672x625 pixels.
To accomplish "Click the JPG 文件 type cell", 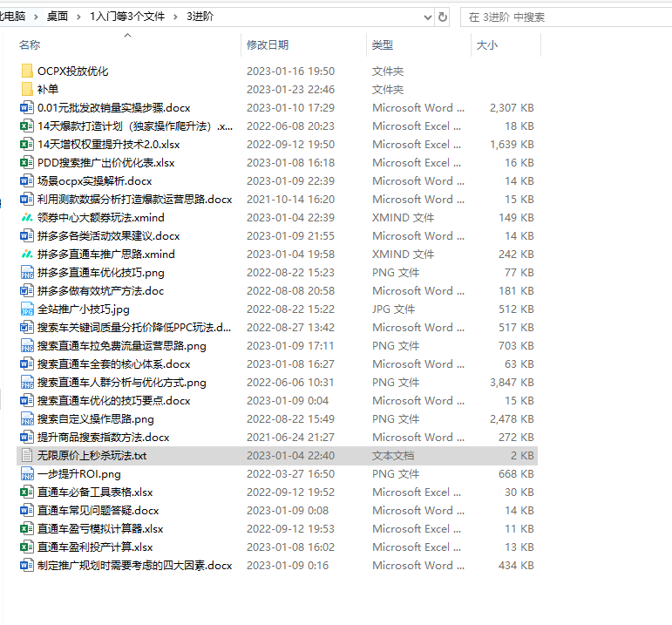I will coord(393,309).
